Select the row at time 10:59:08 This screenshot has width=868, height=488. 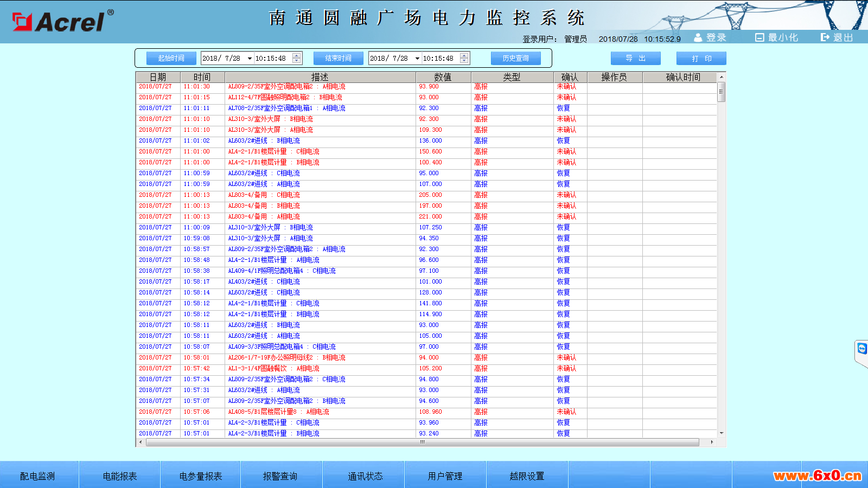(426, 239)
